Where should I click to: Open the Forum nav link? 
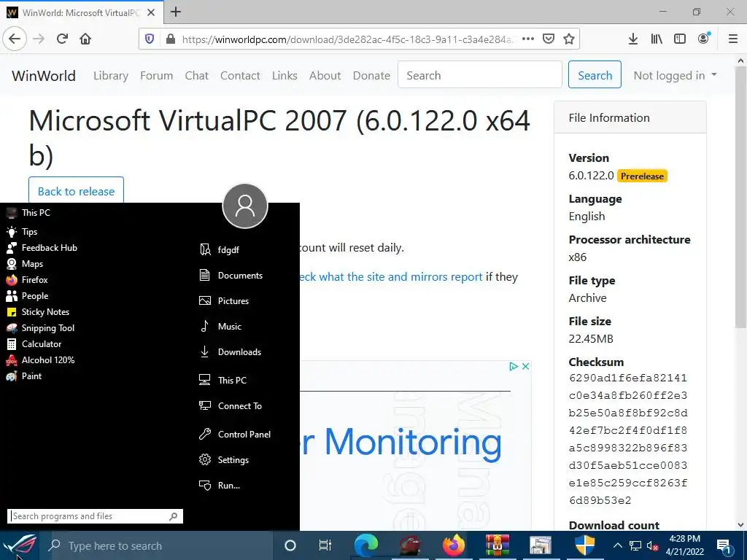point(156,75)
